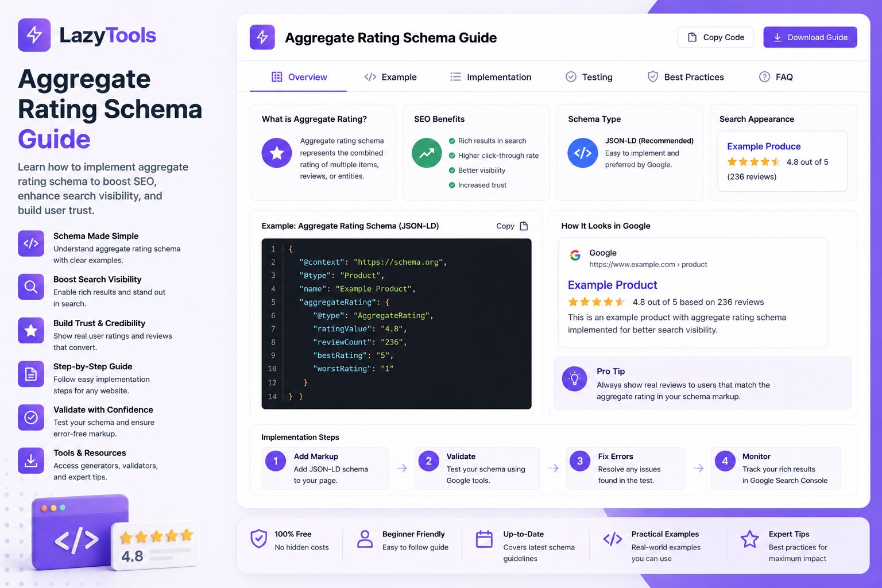Click the Rich results in search green check
Viewport: 882px width, 588px height.
[x=452, y=141]
